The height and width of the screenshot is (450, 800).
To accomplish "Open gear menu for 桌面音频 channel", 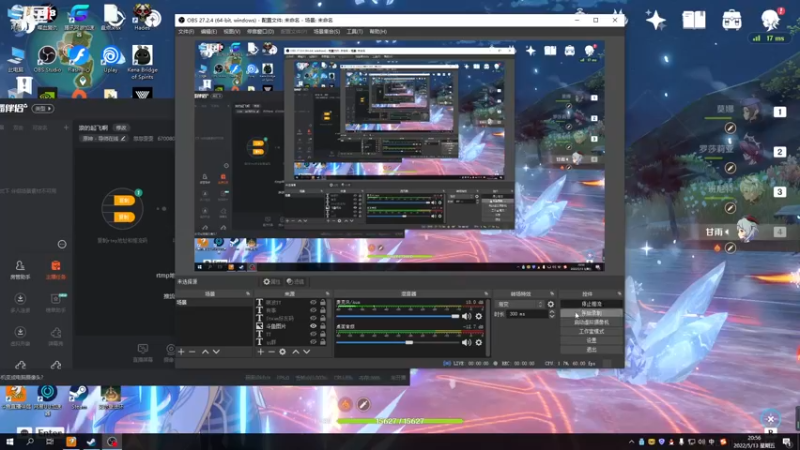I will 479,342.
